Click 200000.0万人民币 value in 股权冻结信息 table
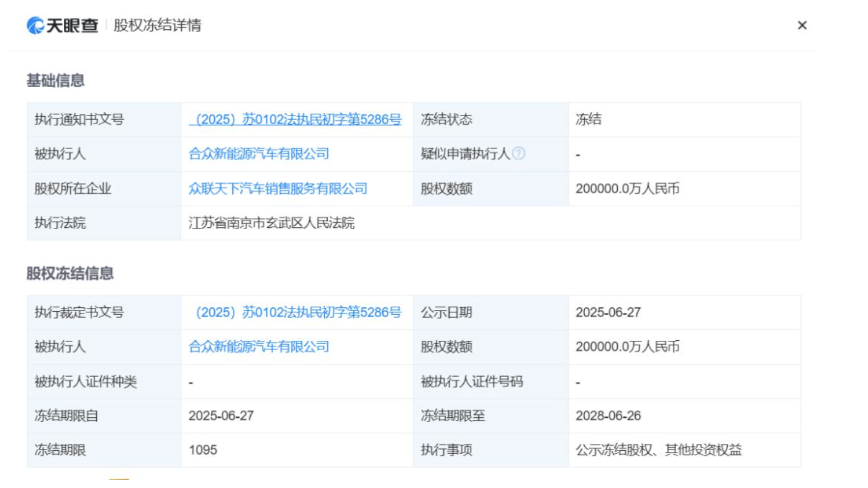This screenshot has width=868, height=488. coord(627,346)
